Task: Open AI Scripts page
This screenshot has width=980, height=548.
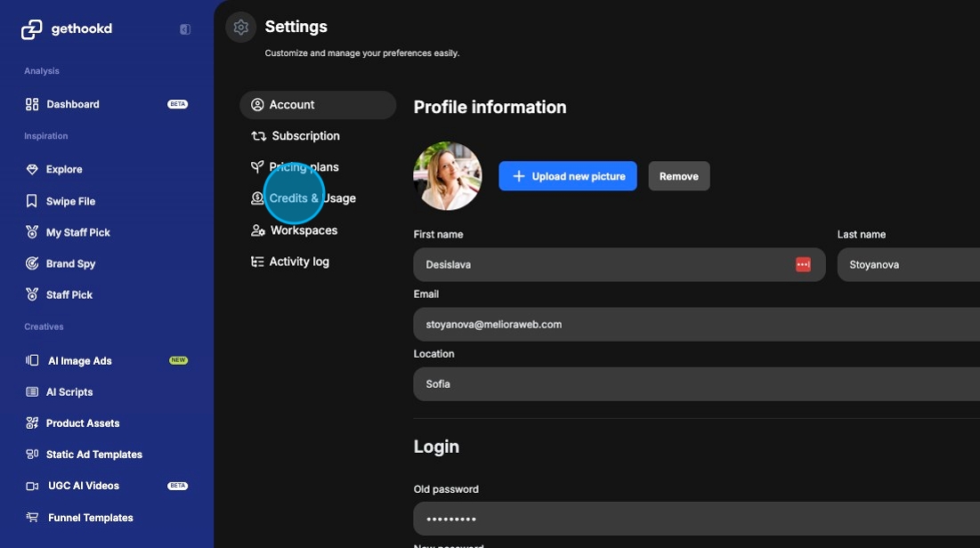Action: coord(69,391)
